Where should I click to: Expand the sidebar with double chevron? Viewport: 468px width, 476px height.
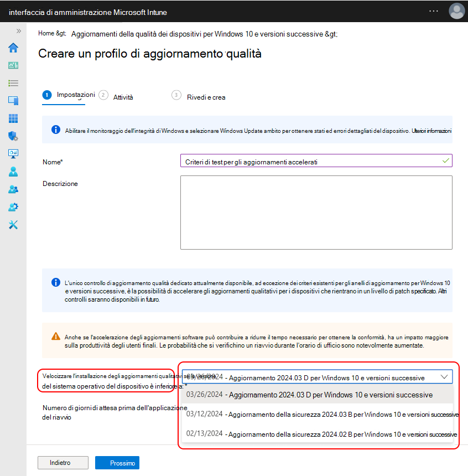coord(18,31)
